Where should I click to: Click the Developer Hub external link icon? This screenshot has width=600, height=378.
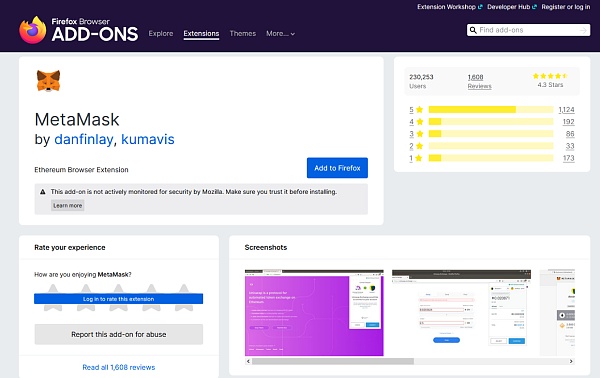tap(535, 7)
